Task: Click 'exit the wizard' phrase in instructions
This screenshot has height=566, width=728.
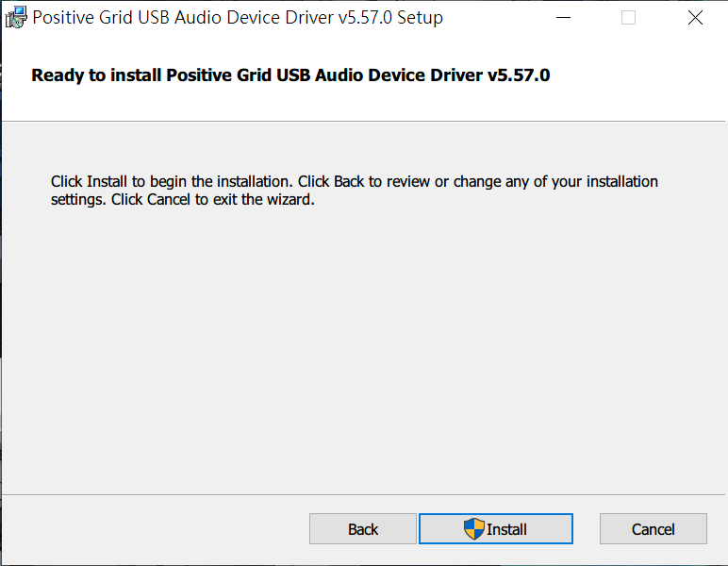Action: click(264, 200)
